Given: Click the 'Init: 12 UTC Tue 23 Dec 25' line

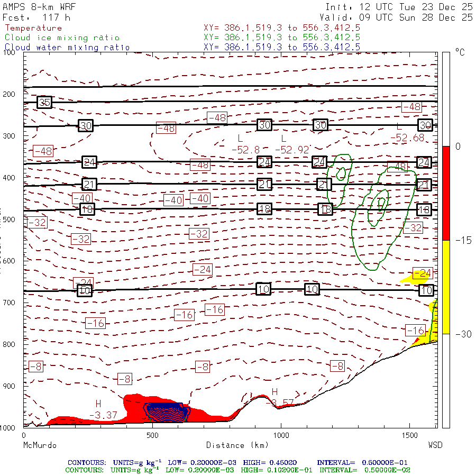Looking at the screenshot, I should pos(399,7).
